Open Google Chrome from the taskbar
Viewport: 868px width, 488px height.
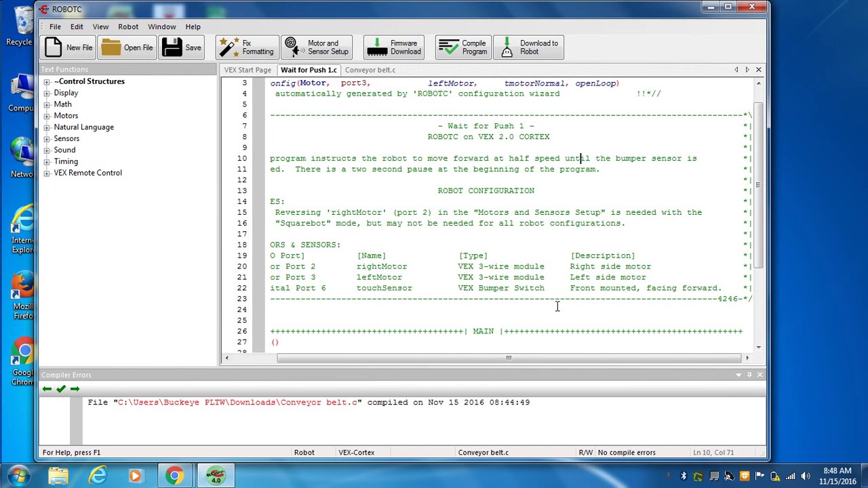[x=174, y=476]
